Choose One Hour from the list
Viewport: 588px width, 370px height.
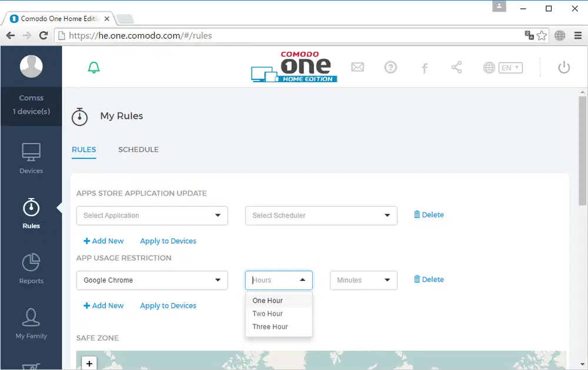(279, 300)
